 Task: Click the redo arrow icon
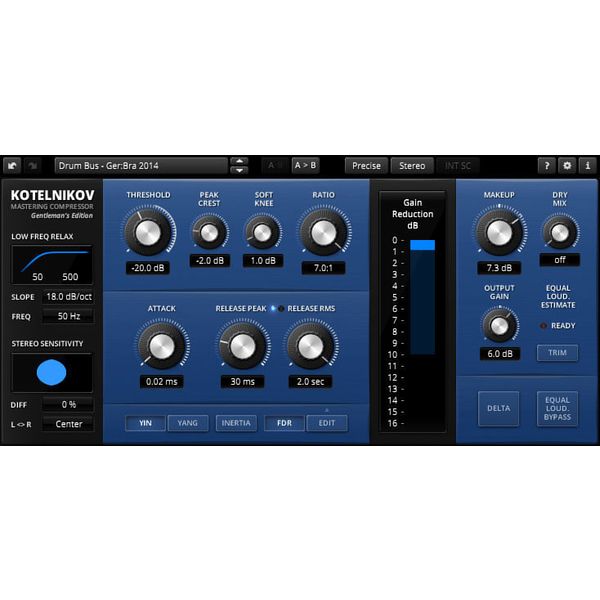(34, 165)
